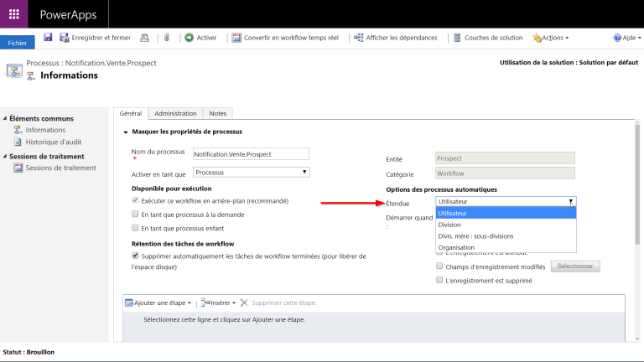Click the Catégorie Workflow field
The height and width of the screenshot is (362, 644).
click(x=505, y=173)
